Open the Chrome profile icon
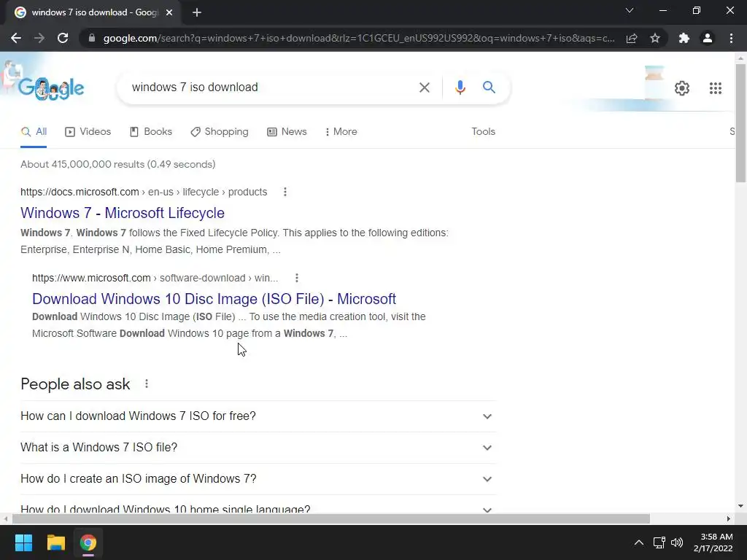Screen dimensions: 747x560 [x=708, y=38]
